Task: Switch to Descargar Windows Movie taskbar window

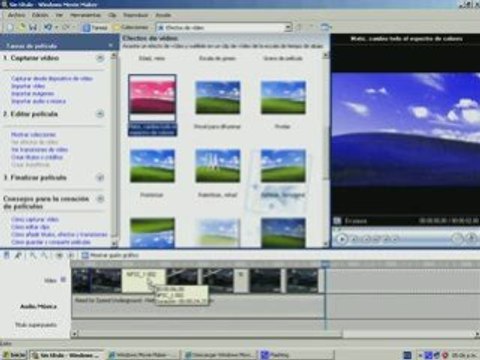Action: [220, 355]
